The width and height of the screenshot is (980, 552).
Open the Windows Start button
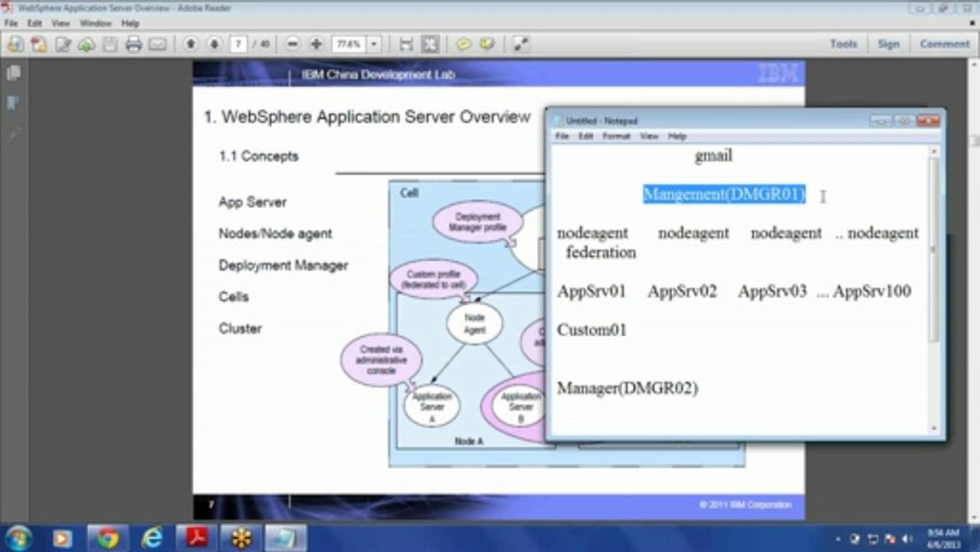coord(19,538)
